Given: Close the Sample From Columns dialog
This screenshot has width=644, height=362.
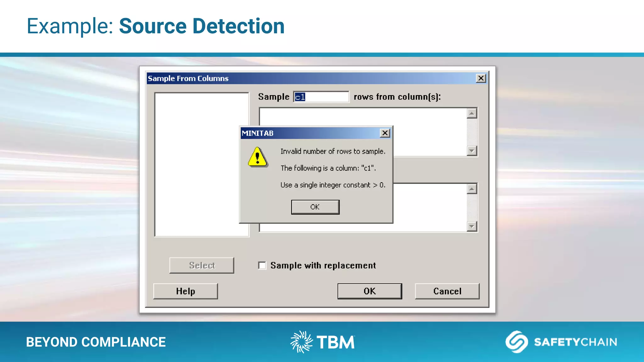Looking at the screenshot, I should click(x=481, y=78).
